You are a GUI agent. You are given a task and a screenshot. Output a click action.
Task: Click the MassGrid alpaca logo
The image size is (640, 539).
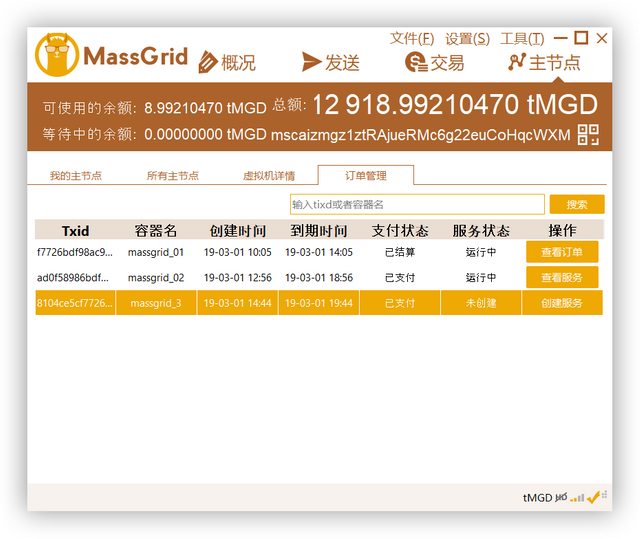[57, 55]
